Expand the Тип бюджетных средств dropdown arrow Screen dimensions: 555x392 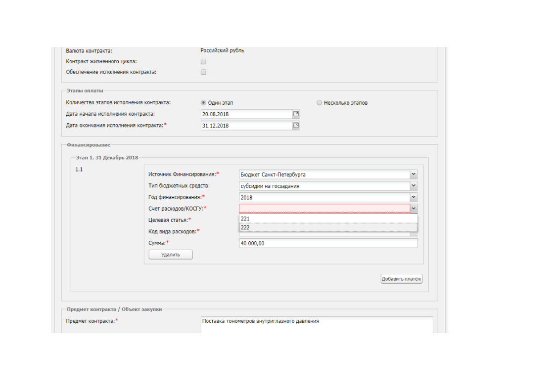[414, 186]
